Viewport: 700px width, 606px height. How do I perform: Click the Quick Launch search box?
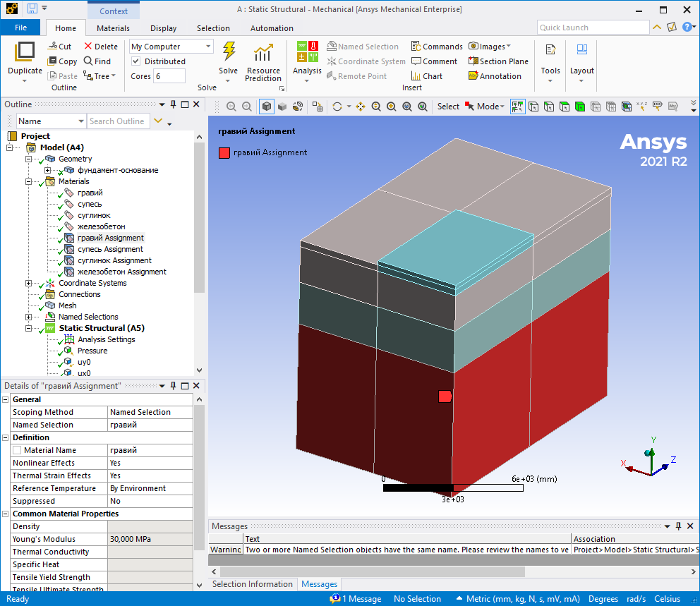593,28
